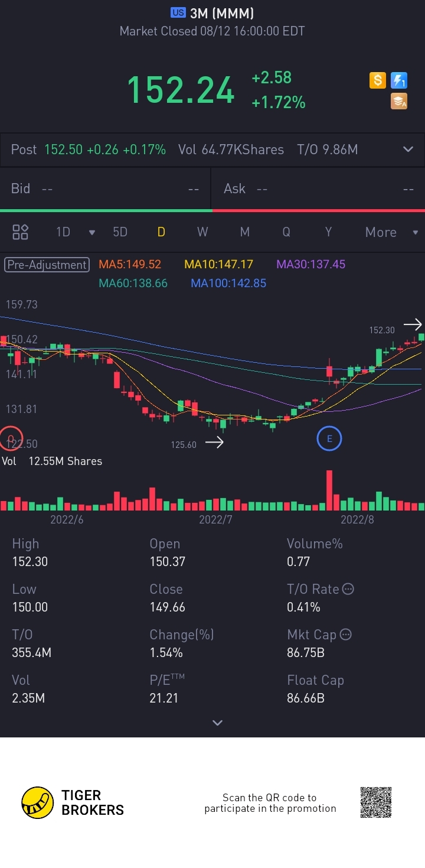This screenshot has height=868, width=425.
Task: Switch to the W weekly chart tab
Action: click(x=202, y=232)
